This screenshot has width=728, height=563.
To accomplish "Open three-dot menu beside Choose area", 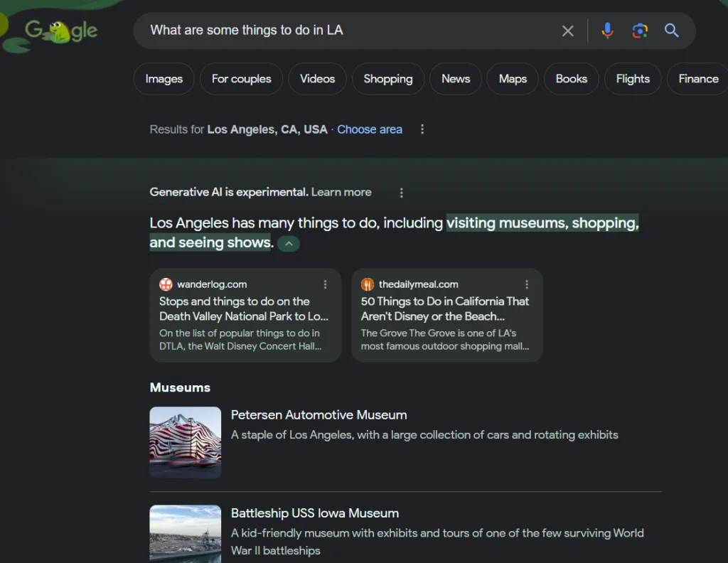I will coord(422,129).
